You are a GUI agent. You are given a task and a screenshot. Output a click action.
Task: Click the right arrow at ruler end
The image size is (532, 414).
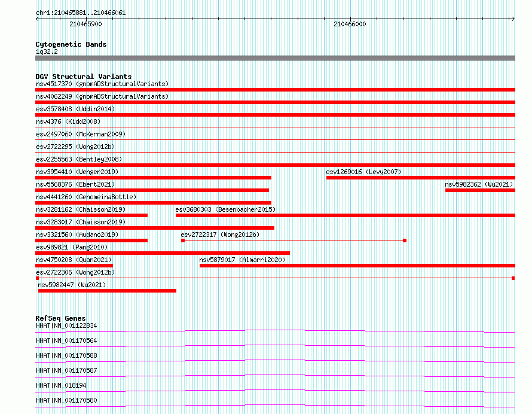click(513, 19)
